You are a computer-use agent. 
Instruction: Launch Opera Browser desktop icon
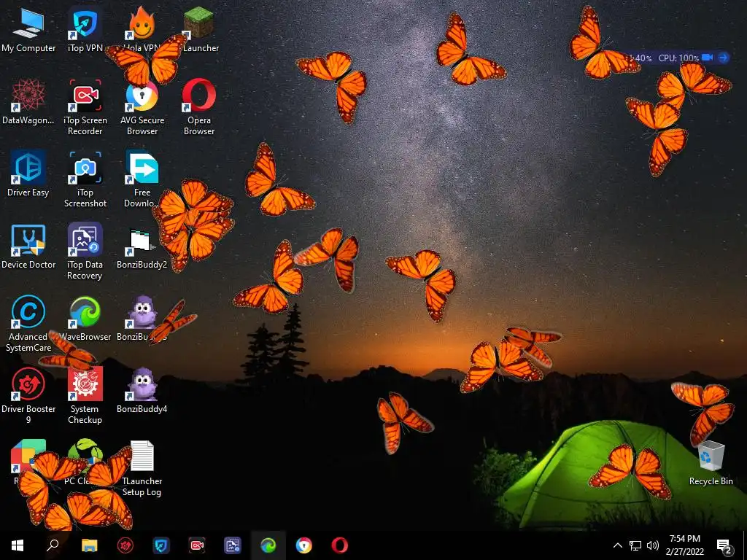(x=199, y=107)
